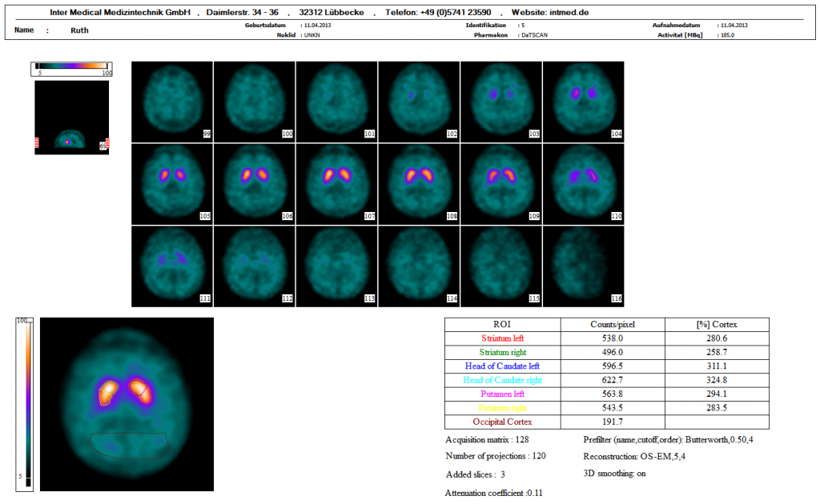820x504 pixels.
Task: Click the brain slice labeled 103
Action: (500, 100)
